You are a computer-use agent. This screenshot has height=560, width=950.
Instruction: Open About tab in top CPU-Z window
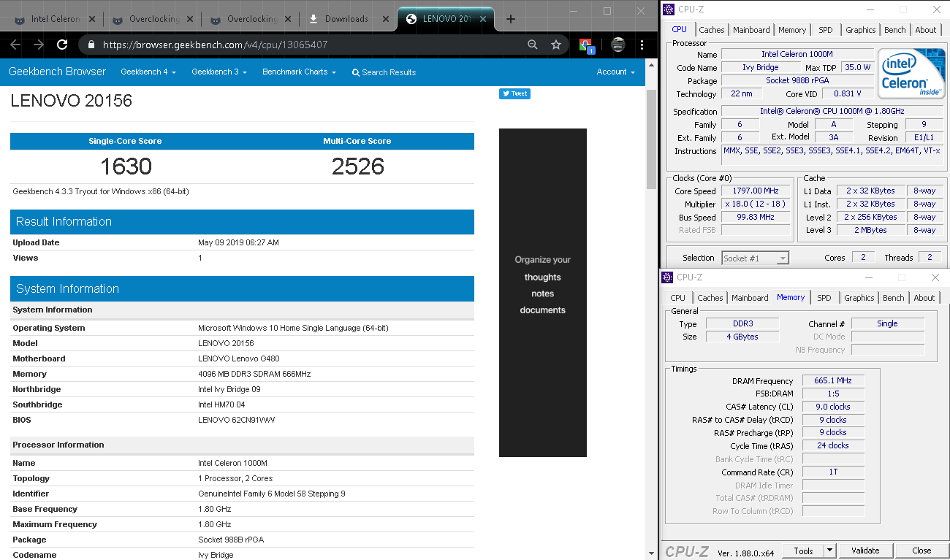[926, 30]
